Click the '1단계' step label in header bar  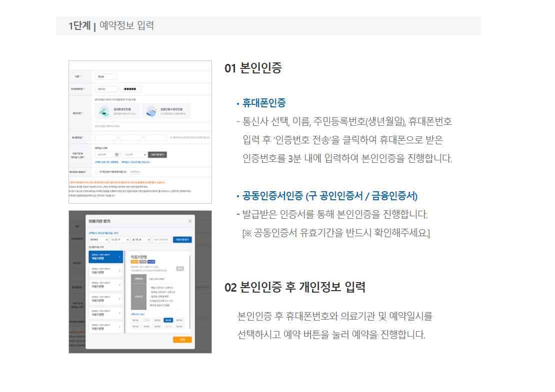pos(79,26)
